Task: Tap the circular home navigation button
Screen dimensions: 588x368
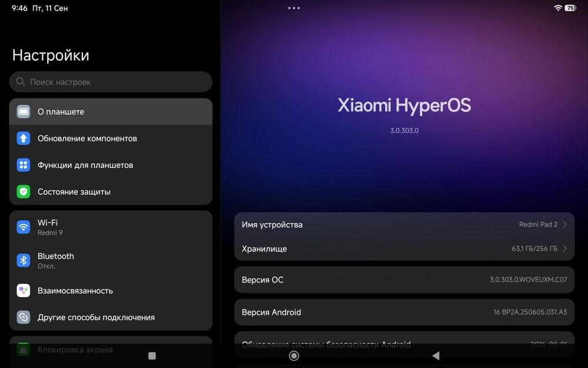Action: [x=294, y=356]
